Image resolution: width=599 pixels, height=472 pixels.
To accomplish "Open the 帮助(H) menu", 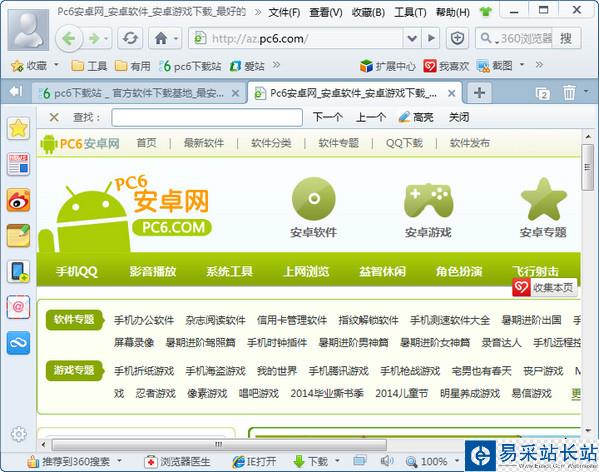I will tap(453, 13).
